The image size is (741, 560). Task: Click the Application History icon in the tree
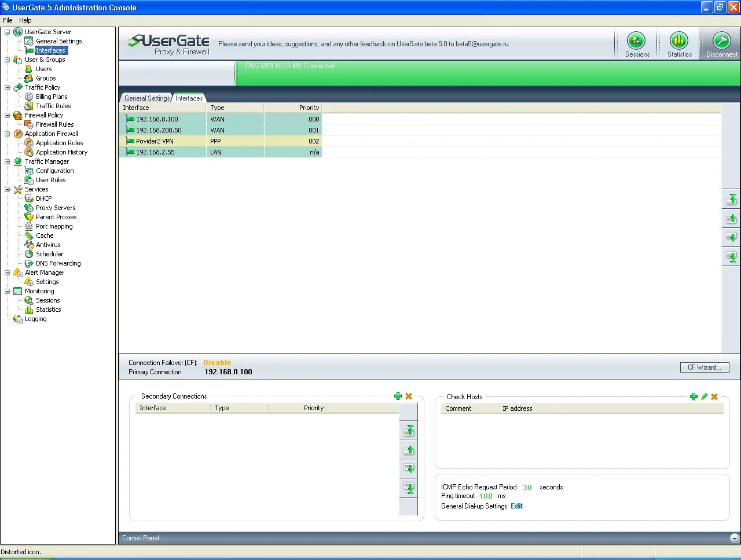29,152
